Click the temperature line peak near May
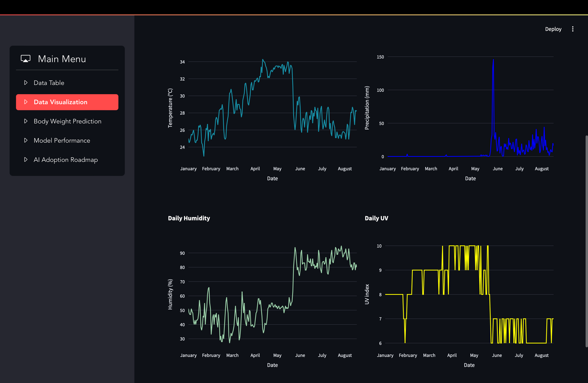 [x=263, y=60]
